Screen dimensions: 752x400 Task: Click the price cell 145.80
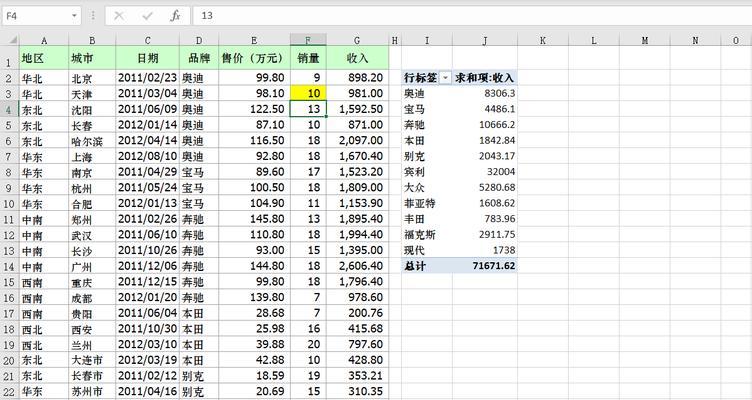[254, 219]
